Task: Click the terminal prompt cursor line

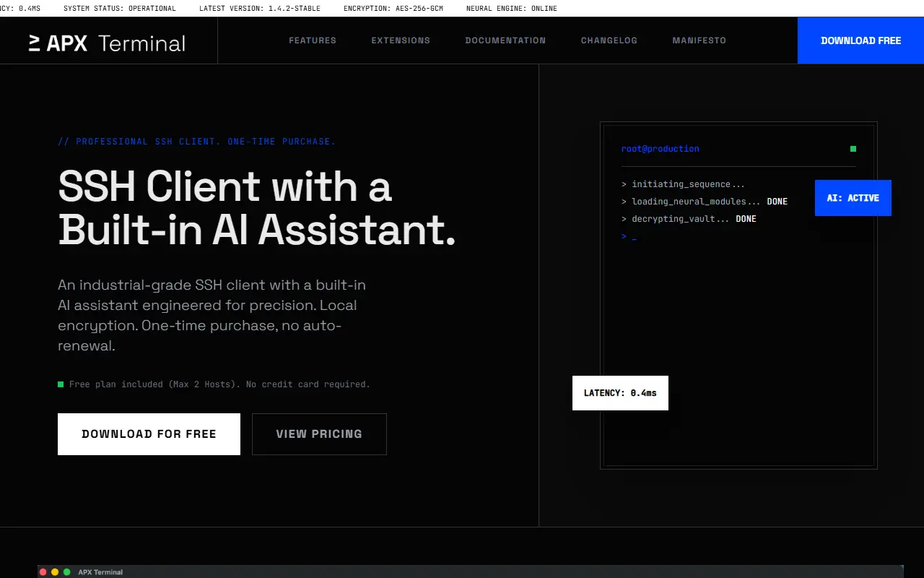Action: point(629,236)
